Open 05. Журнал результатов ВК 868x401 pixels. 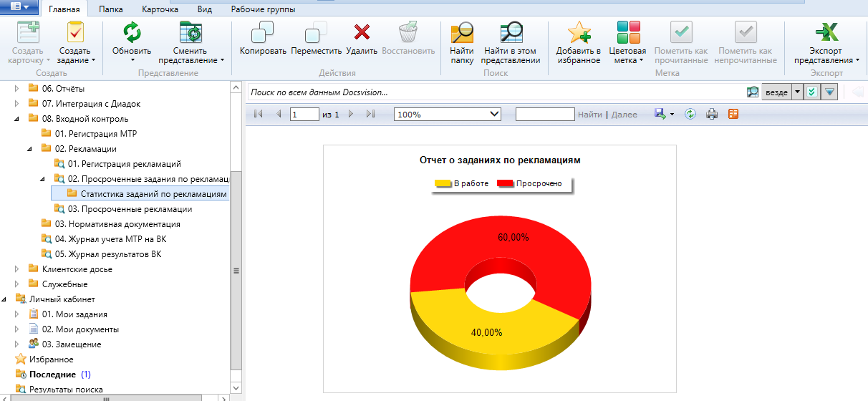(108, 254)
